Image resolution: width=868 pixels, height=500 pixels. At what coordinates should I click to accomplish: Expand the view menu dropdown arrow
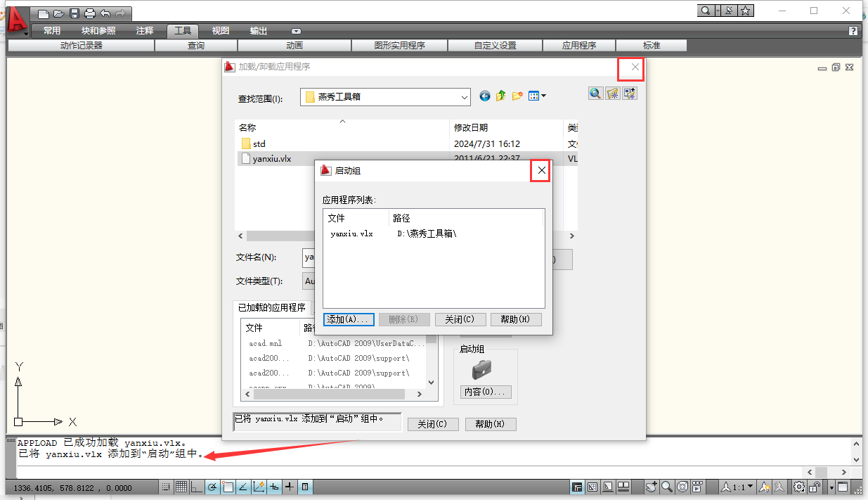[x=543, y=96]
